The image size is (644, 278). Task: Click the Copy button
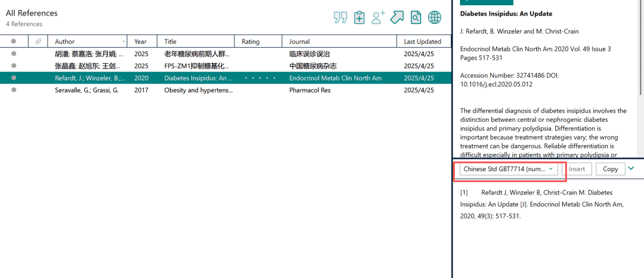(611, 169)
